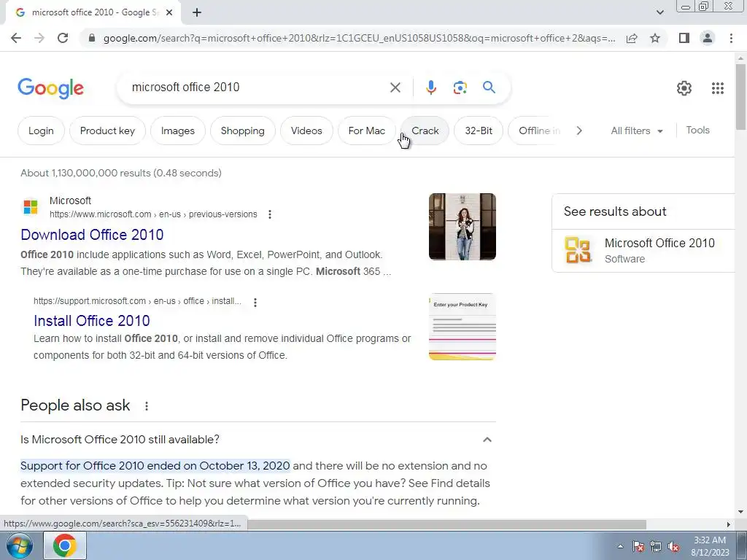The height and width of the screenshot is (560, 747).
Task: Reload the page with refresh icon
Action: coord(63,38)
